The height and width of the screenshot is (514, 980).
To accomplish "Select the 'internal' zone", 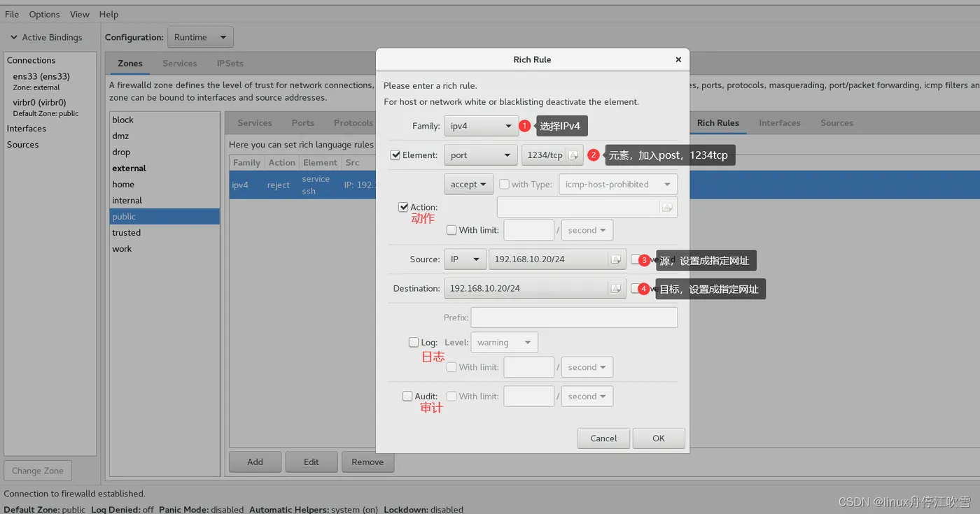I will click(164, 200).
